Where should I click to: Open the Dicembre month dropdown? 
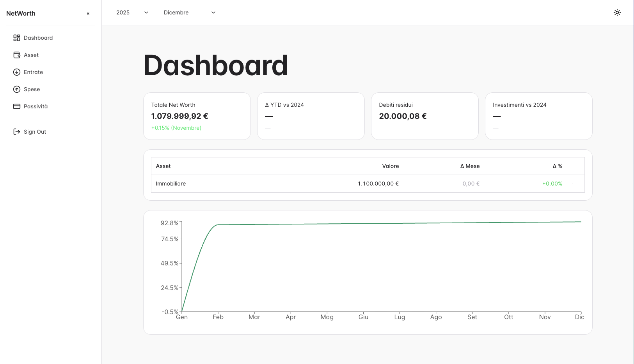190,12
